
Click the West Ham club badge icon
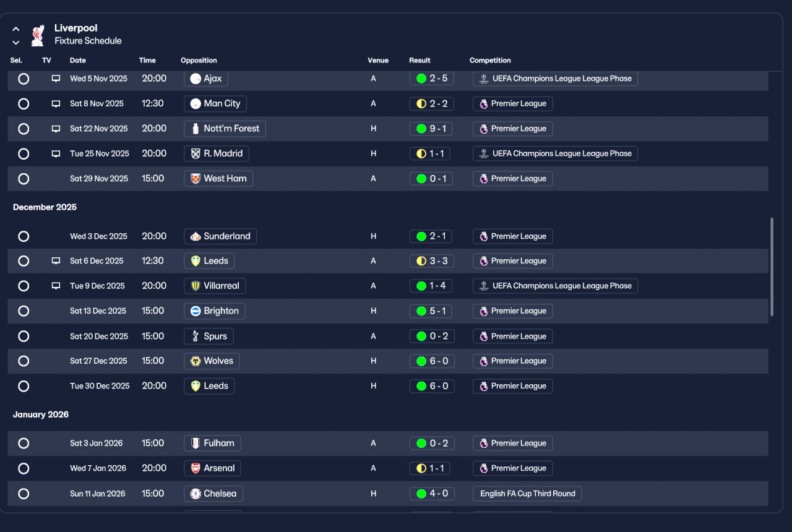tap(196, 178)
